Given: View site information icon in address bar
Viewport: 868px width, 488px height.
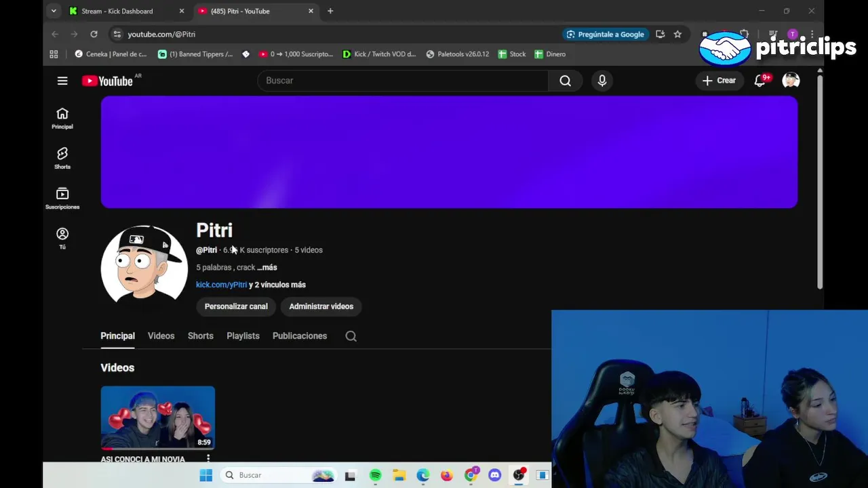Looking at the screenshot, I should pyautogui.click(x=117, y=34).
